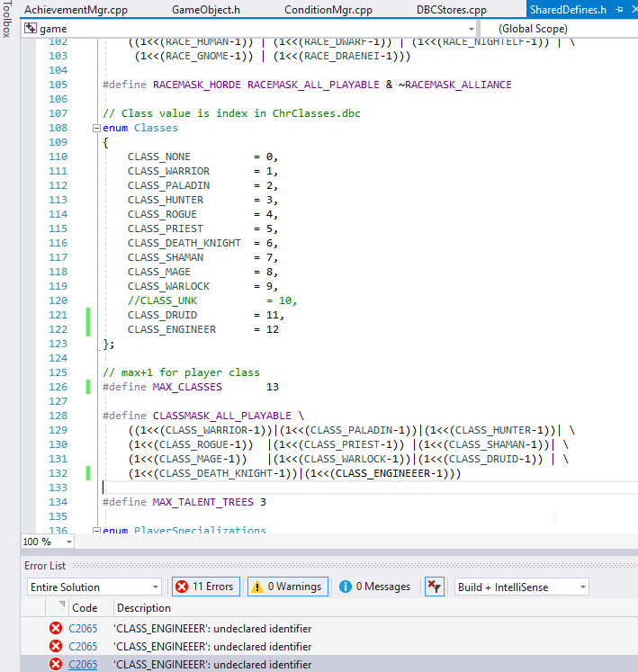Click the CLASS_DRUID enum entry

point(162,316)
